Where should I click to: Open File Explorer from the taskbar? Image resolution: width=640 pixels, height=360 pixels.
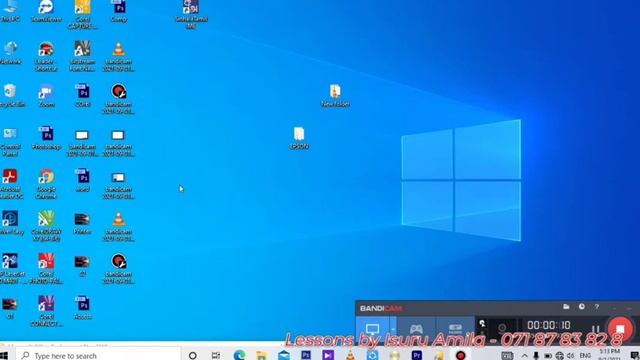click(262, 355)
